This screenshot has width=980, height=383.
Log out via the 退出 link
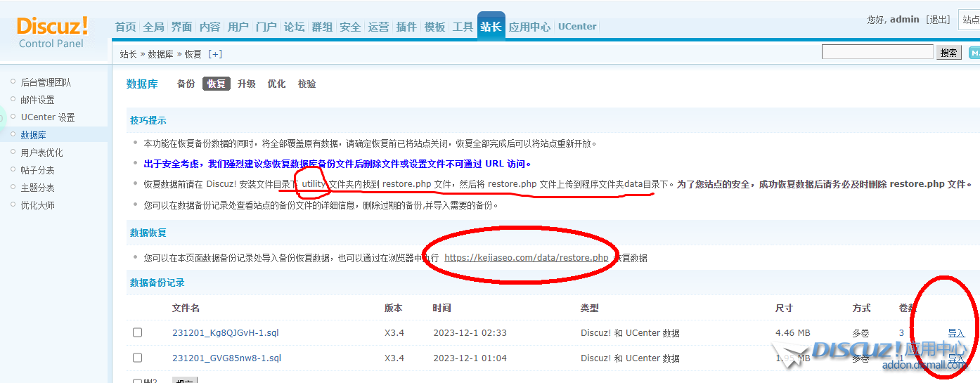[x=939, y=20]
